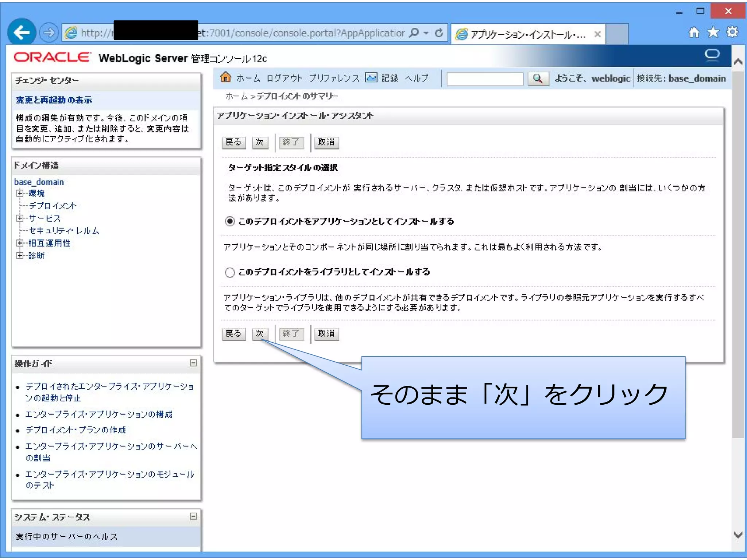Click the ホーム toolbar link
Image resolution: width=747 pixels, height=560 pixels.
pyautogui.click(x=248, y=78)
